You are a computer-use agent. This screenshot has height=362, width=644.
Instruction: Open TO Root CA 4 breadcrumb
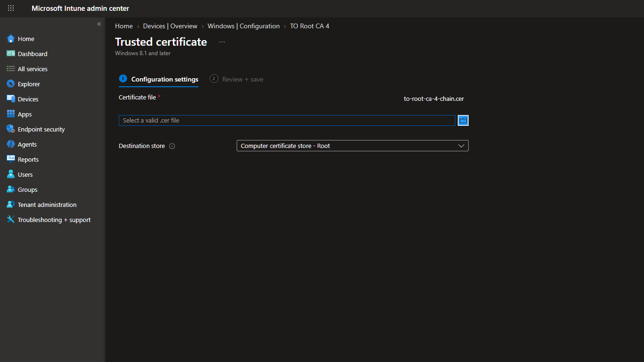point(310,26)
